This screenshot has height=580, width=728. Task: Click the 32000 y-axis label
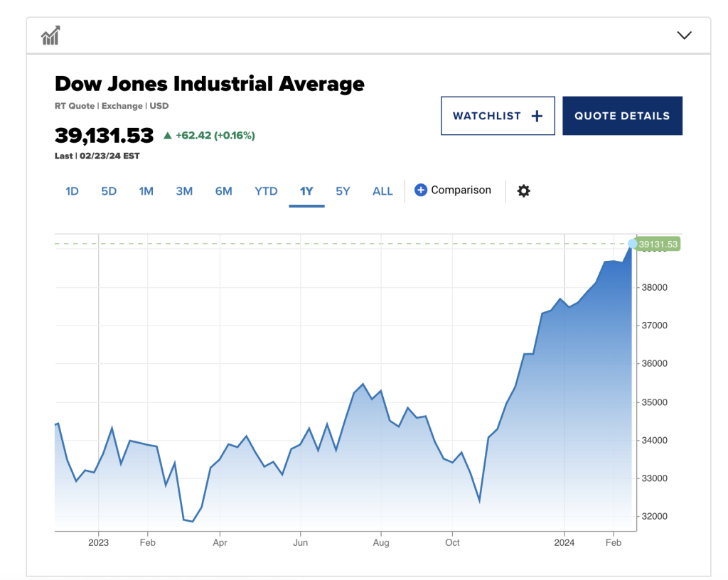[x=654, y=517]
